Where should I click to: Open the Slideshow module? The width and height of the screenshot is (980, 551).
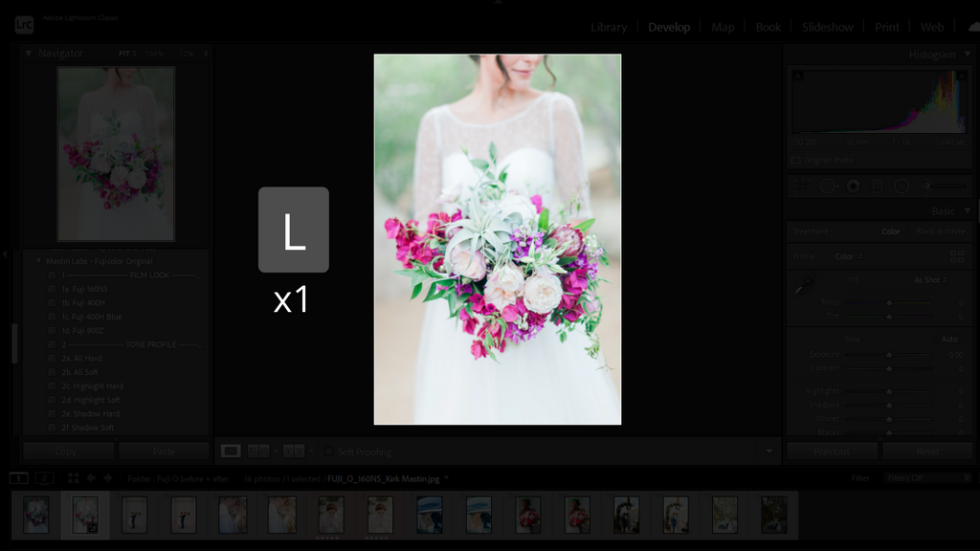[828, 28]
